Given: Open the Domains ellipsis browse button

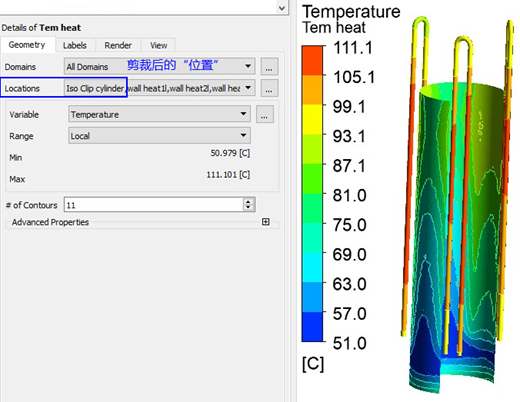Looking at the screenshot, I should pos(269,67).
